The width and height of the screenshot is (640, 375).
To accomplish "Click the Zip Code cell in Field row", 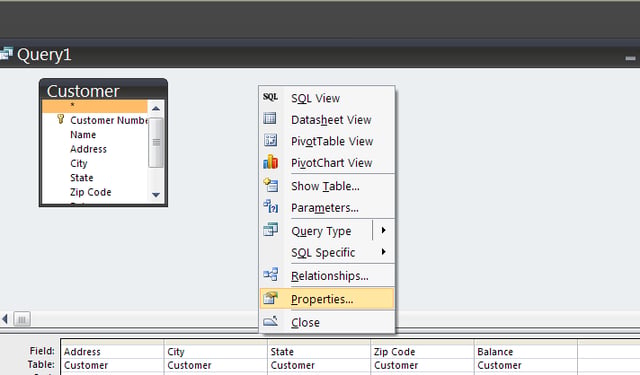I will pyautogui.click(x=422, y=351).
